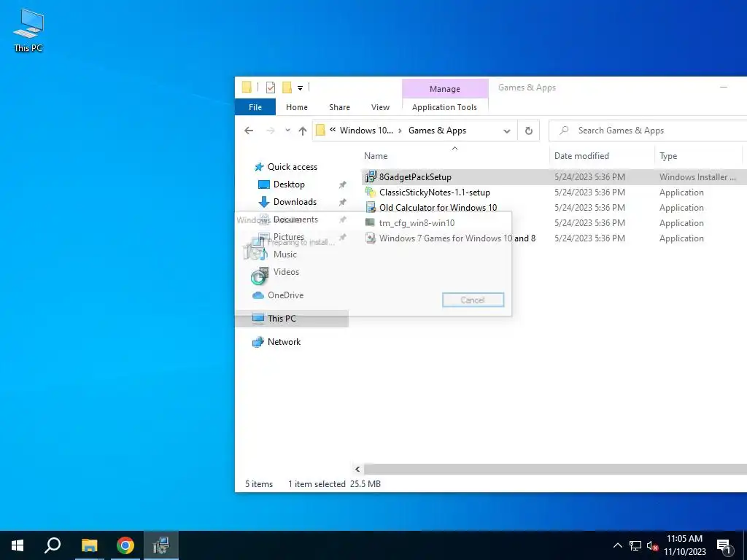Select the 8GadgetPackSetup file
The height and width of the screenshot is (560, 747).
(415, 177)
